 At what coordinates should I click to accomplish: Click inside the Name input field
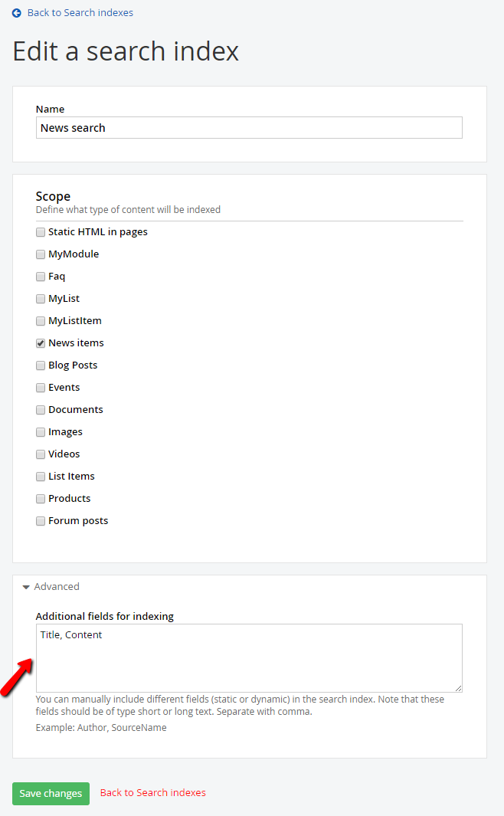click(249, 127)
